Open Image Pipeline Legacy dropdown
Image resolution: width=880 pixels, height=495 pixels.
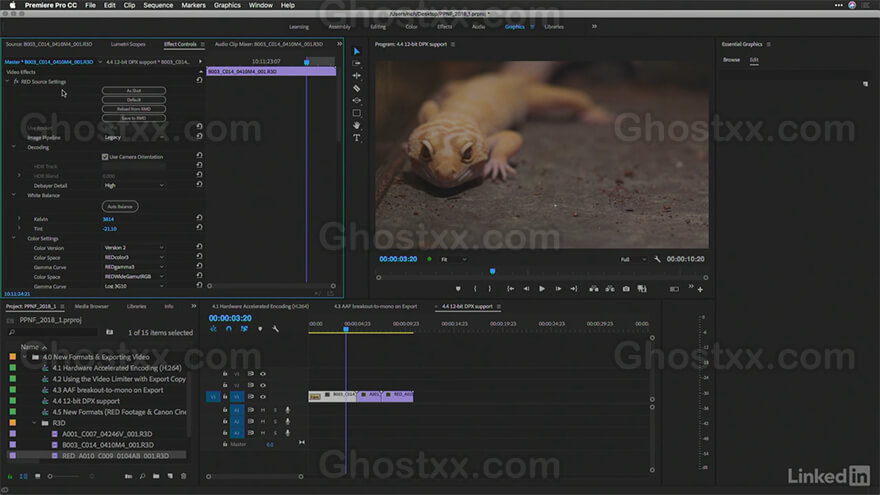(134, 137)
